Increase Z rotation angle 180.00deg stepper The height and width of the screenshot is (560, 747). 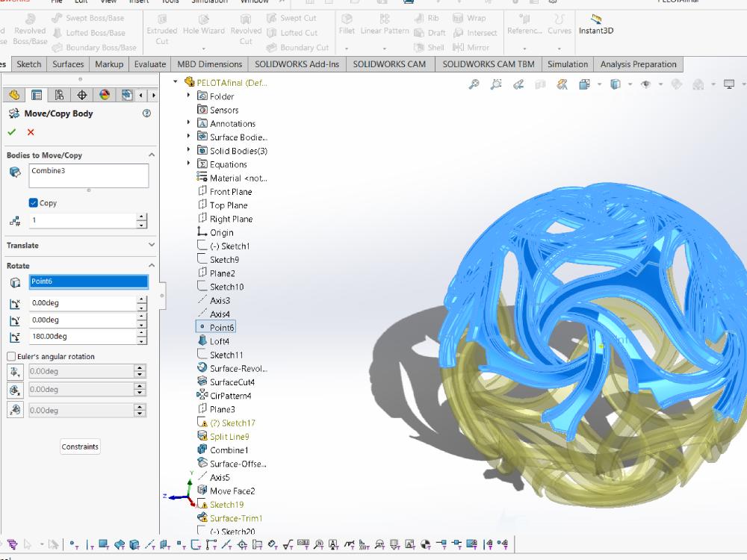point(141,332)
